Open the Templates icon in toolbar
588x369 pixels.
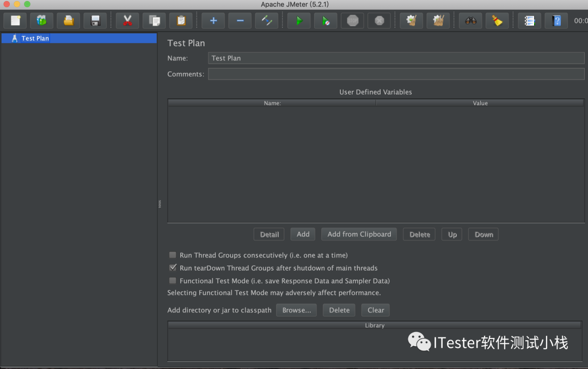coord(41,21)
